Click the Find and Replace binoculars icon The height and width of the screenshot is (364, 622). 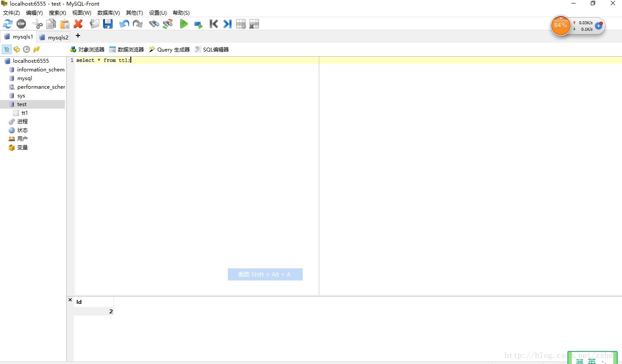point(168,24)
